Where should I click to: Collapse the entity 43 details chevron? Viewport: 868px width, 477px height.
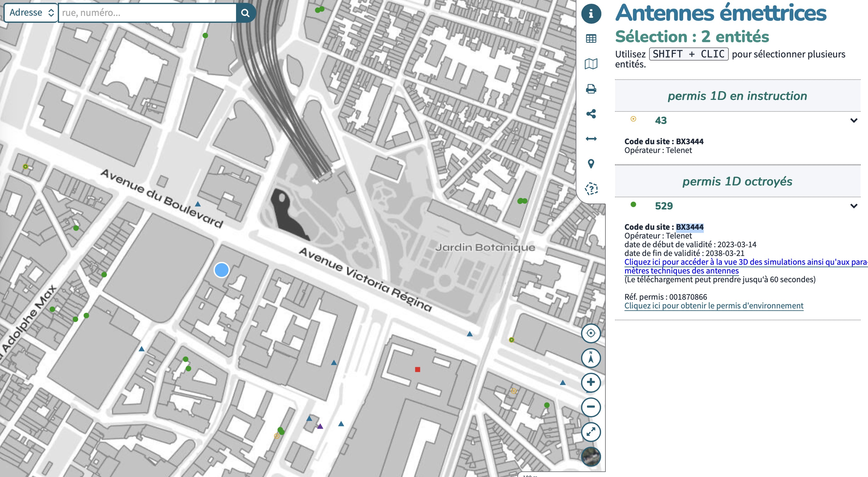(x=854, y=120)
